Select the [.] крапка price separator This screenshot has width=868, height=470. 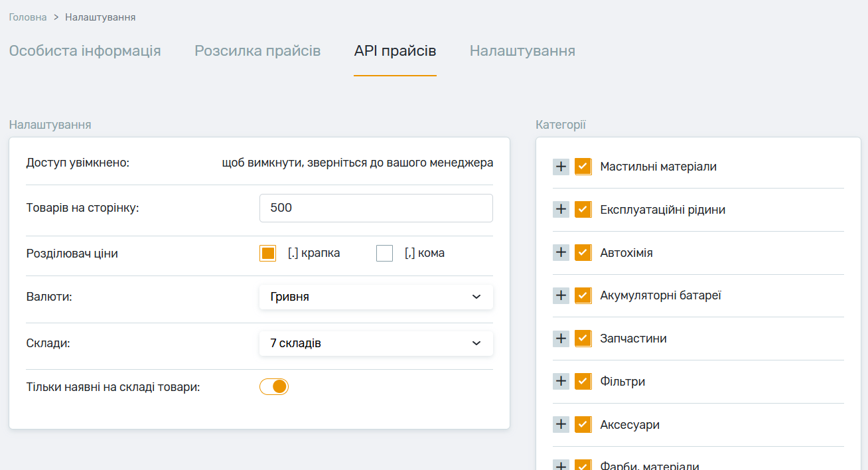pos(268,254)
